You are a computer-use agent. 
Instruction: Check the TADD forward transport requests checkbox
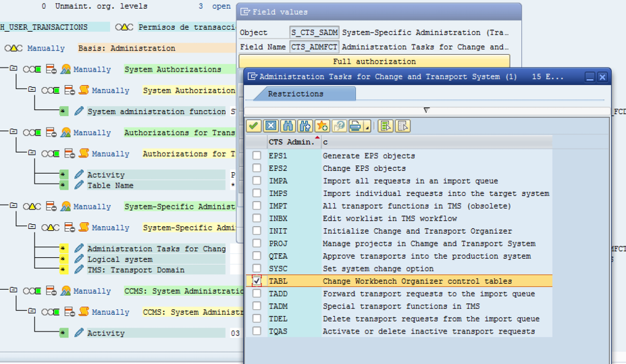257,293
